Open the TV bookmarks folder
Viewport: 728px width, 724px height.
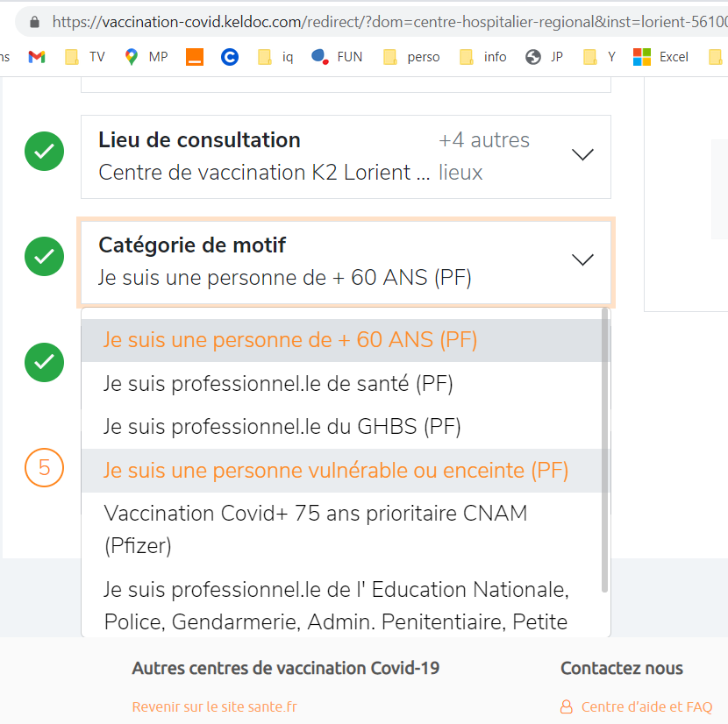(86, 57)
